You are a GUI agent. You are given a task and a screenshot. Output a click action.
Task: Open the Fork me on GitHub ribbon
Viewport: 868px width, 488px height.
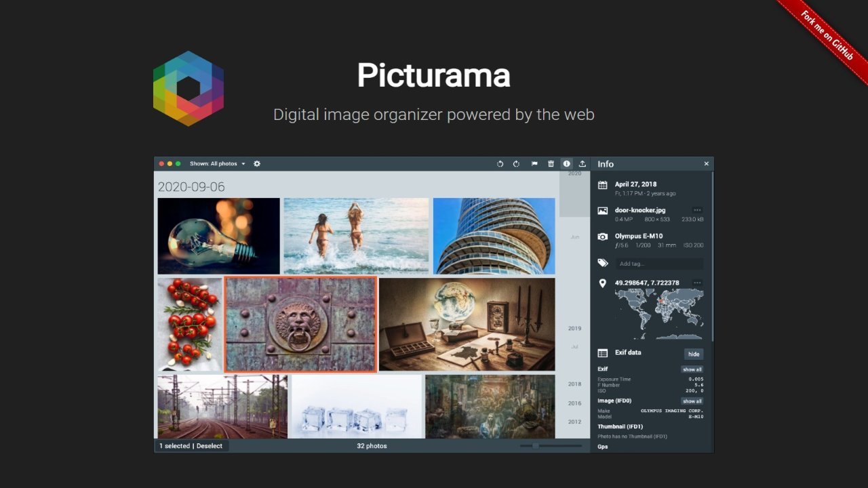coord(826,36)
